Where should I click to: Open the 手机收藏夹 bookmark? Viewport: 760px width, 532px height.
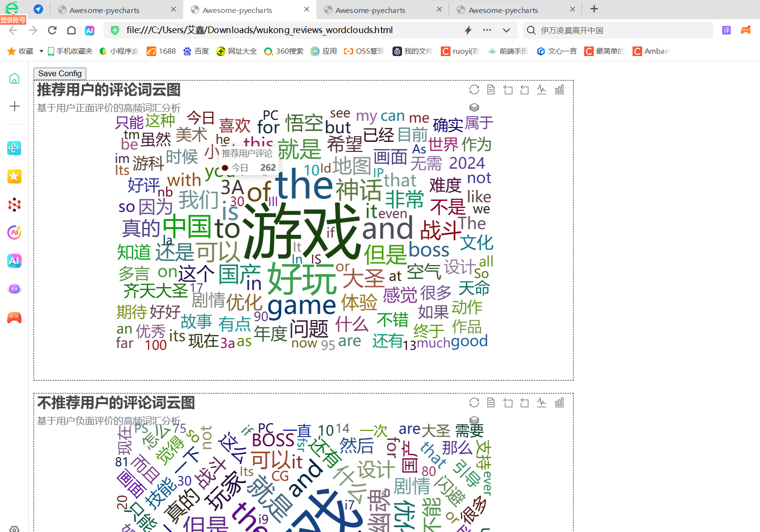(70, 51)
